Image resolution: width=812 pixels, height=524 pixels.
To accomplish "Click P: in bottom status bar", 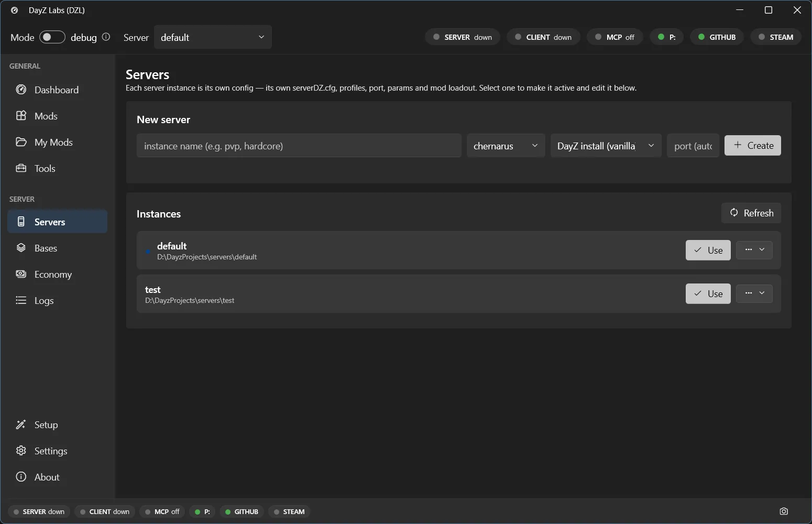I will pos(202,511).
